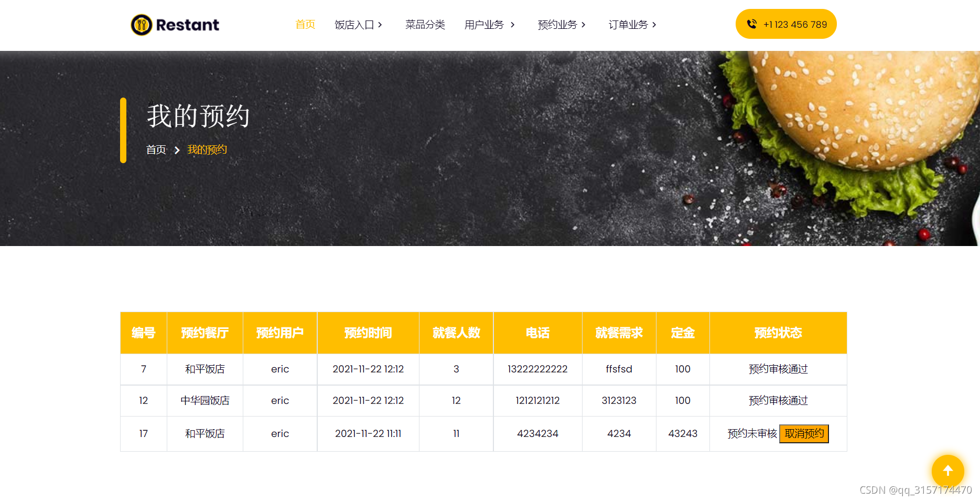980x501 pixels.
Task: Expand the 预约业务 dropdown menu
Action: tap(562, 25)
